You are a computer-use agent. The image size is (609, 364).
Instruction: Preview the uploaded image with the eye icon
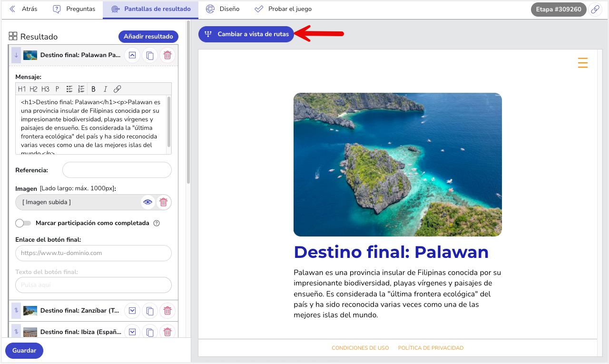click(147, 202)
